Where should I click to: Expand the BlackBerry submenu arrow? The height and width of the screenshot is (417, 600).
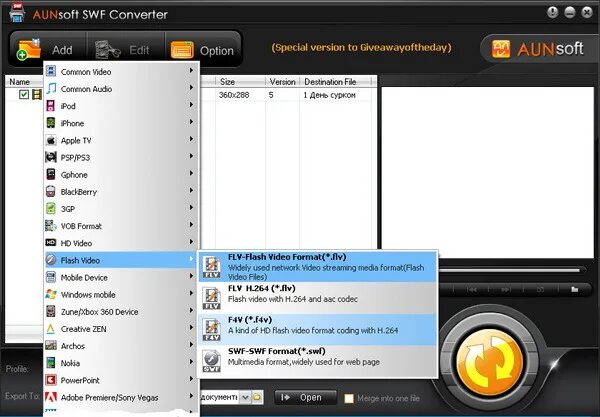pyautogui.click(x=191, y=191)
